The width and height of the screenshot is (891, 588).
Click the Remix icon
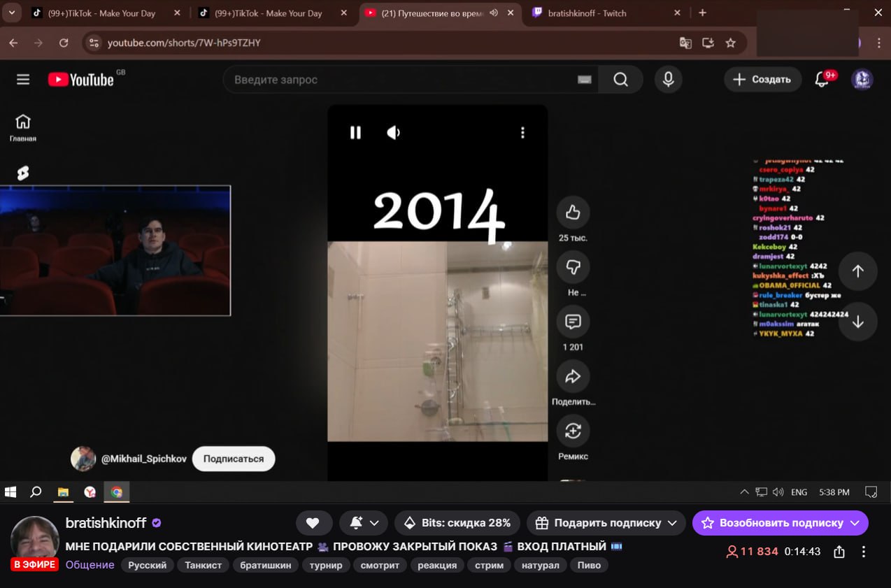coord(573,431)
